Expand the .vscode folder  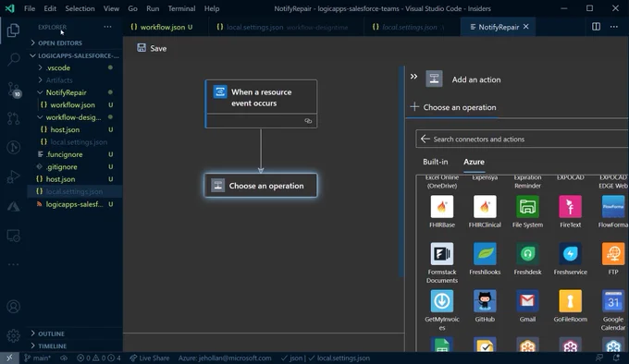75,67
